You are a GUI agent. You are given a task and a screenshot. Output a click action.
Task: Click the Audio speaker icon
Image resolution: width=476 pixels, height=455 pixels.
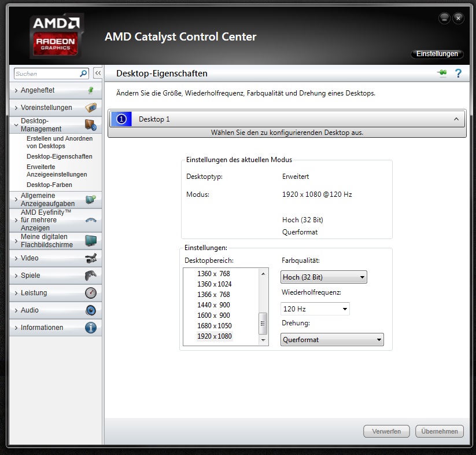pos(91,310)
